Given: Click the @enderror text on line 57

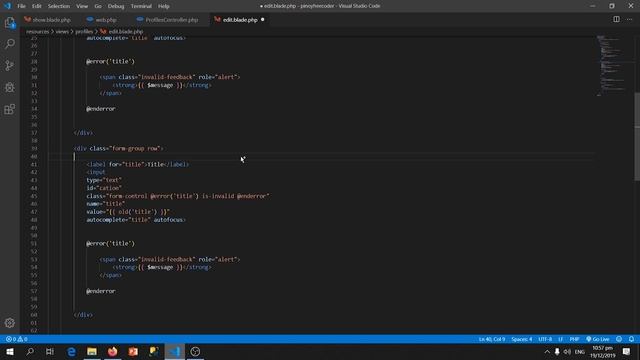Looking at the screenshot, I should [x=101, y=291].
